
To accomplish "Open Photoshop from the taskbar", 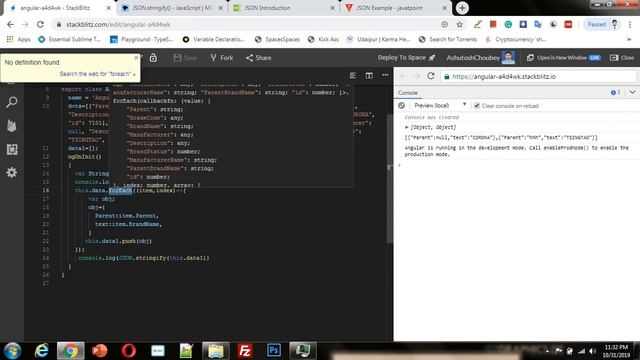I will (273, 351).
